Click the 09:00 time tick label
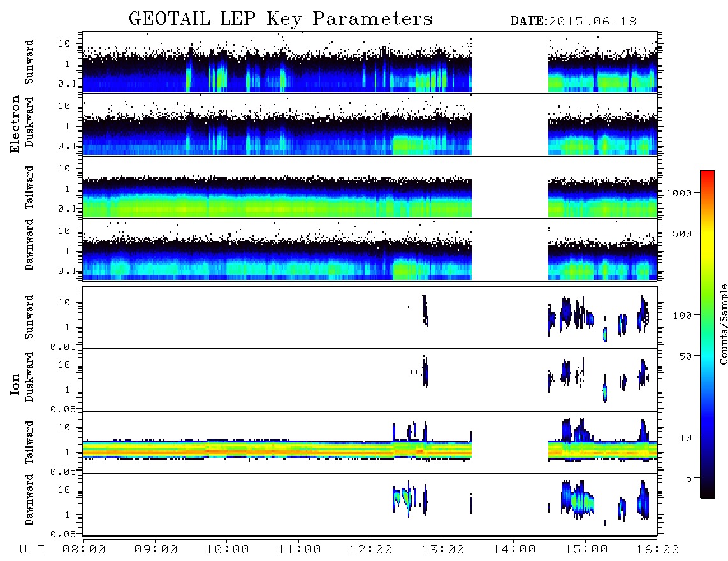The image size is (728, 561). tap(156, 550)
